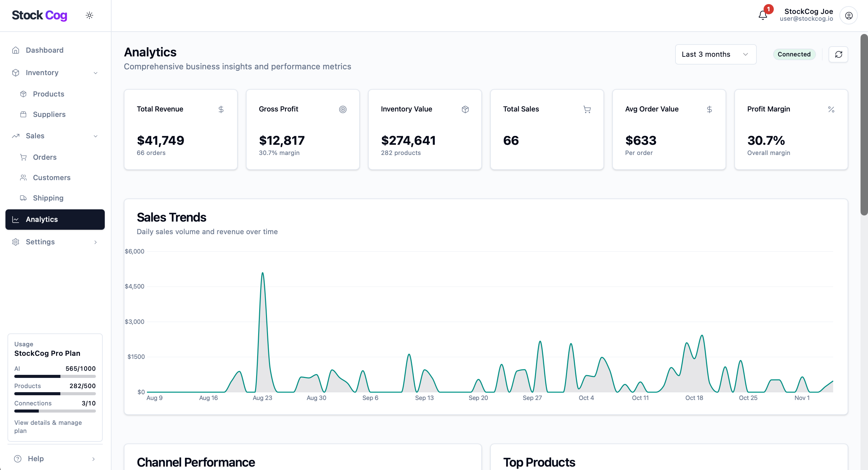Collapse the Sales section chevron
868x470 pixels.
96,136
